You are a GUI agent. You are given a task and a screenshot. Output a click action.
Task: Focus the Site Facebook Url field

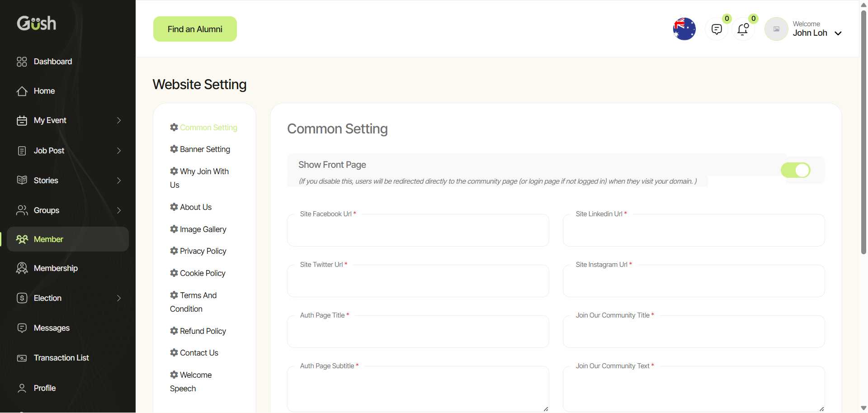tap(418, 230)
